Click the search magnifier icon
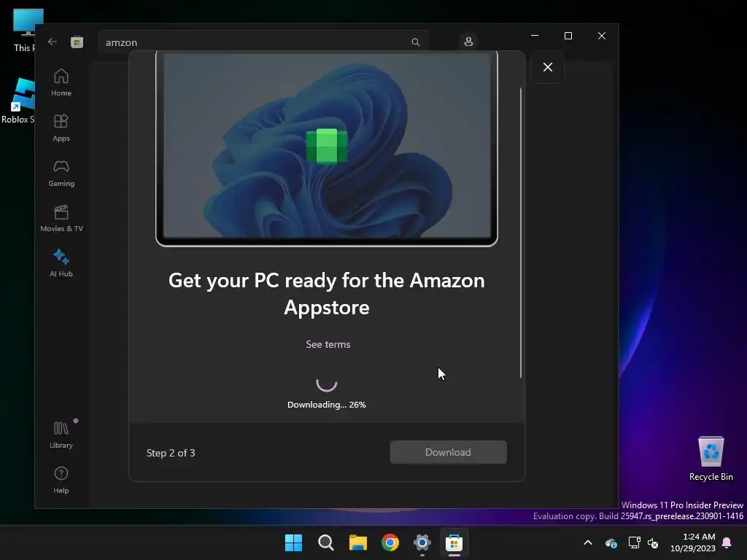 pos(415,42)
